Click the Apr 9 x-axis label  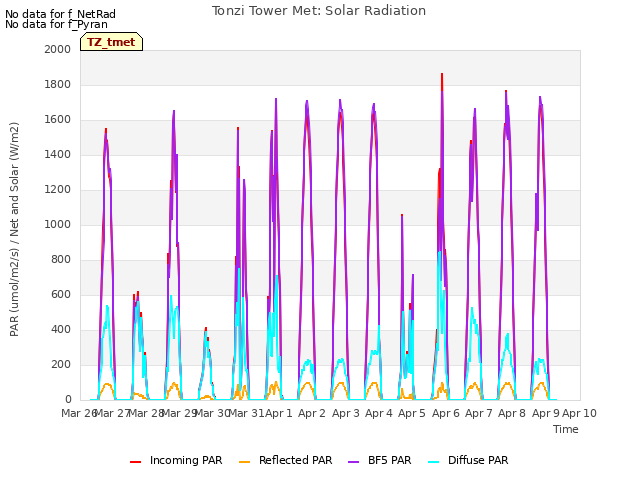pos(546,413)
